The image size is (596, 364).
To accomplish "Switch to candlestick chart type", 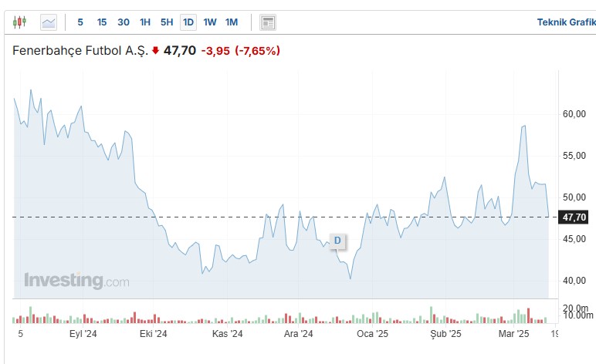I will (x=20, y=22).
